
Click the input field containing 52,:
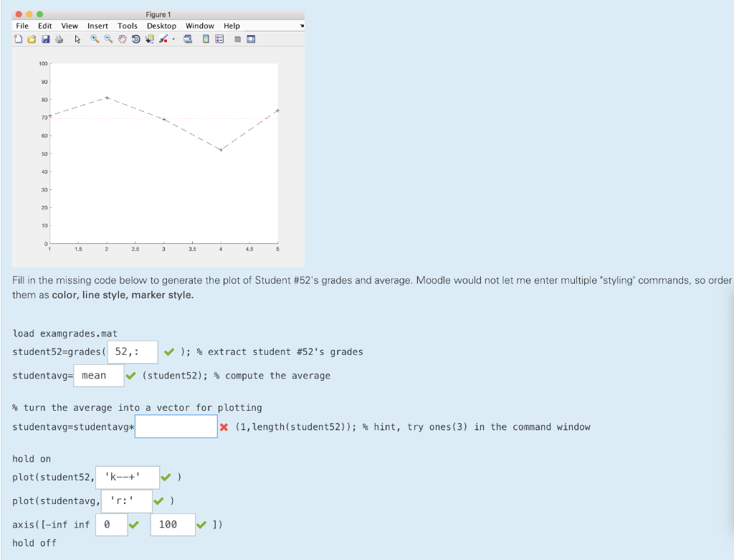[133, 352]
